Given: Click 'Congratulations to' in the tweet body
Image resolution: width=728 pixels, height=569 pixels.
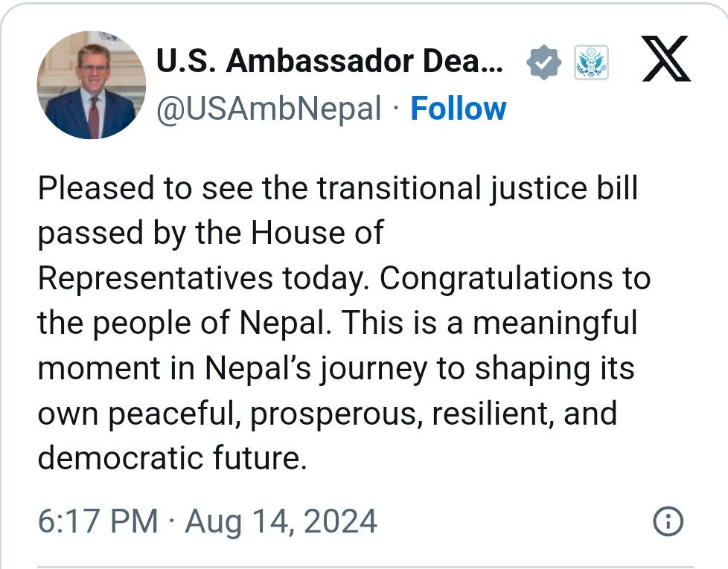Looking at the screenshot, I should click(x=515, y=279).
